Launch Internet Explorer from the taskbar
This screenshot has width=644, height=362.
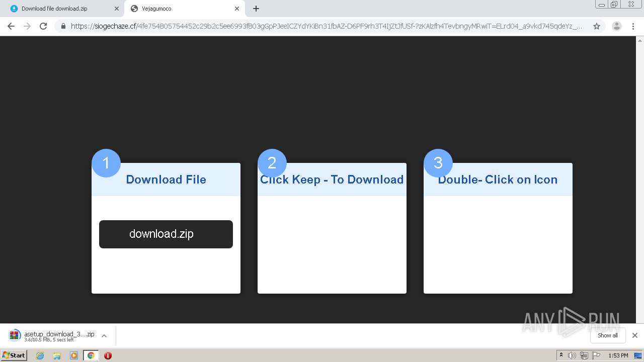[x=40, y=355]
